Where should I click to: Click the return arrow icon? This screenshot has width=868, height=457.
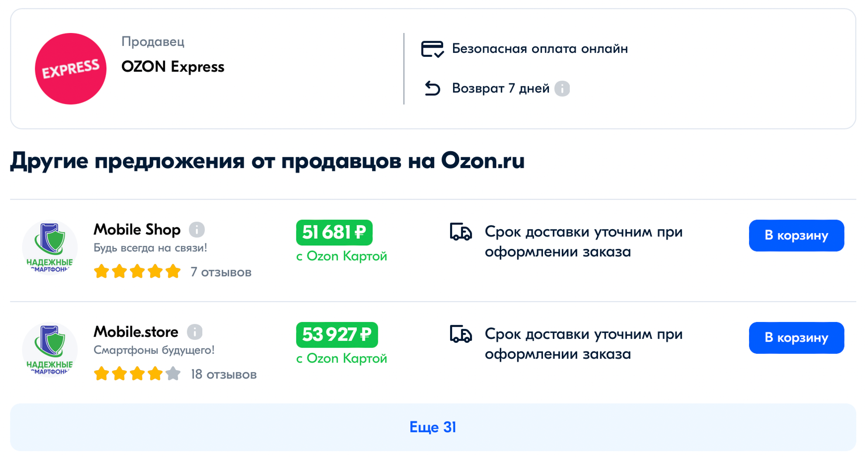(x=432, y=89)
